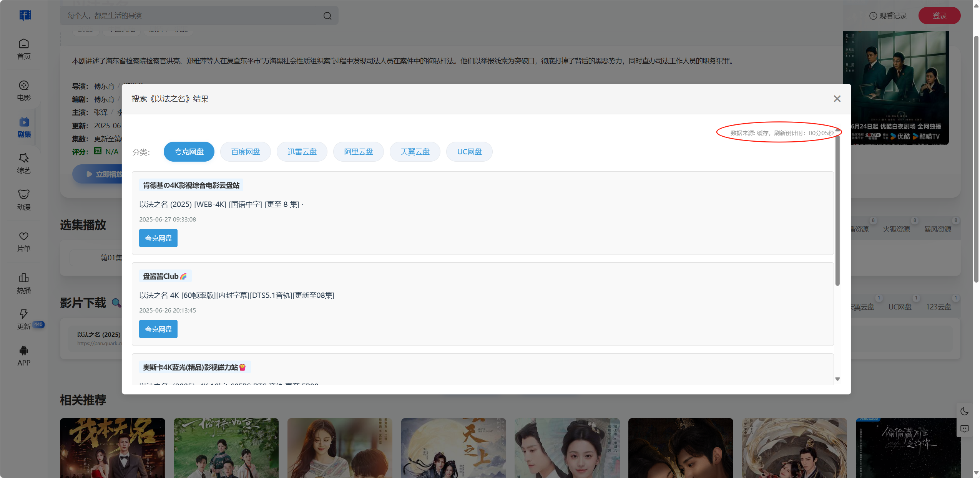This screenshot has width=980, height=478.
Task: Click the 奥斯卡4K蓝光(精品)影视磁力站 source label
Action: (x=195, y=367)
